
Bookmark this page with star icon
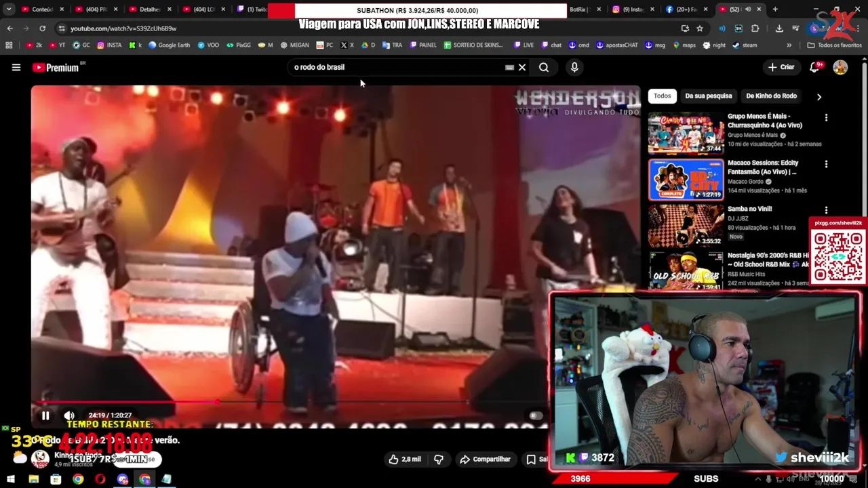click(x=700, y=28)
